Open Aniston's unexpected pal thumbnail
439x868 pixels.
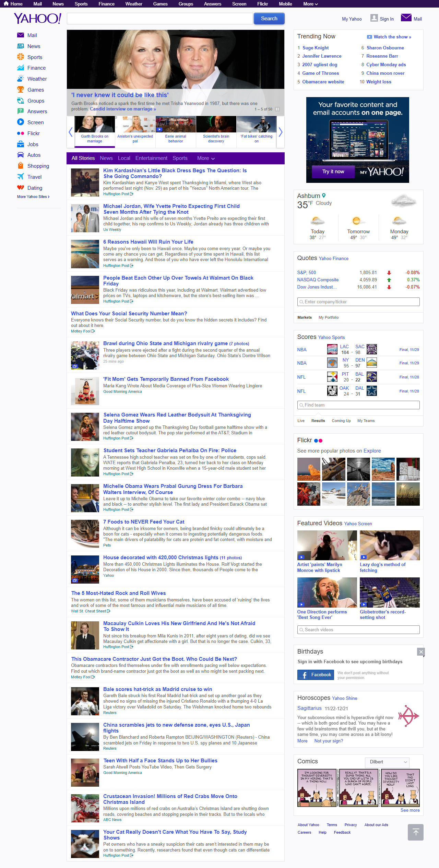[x=135, y=124]
